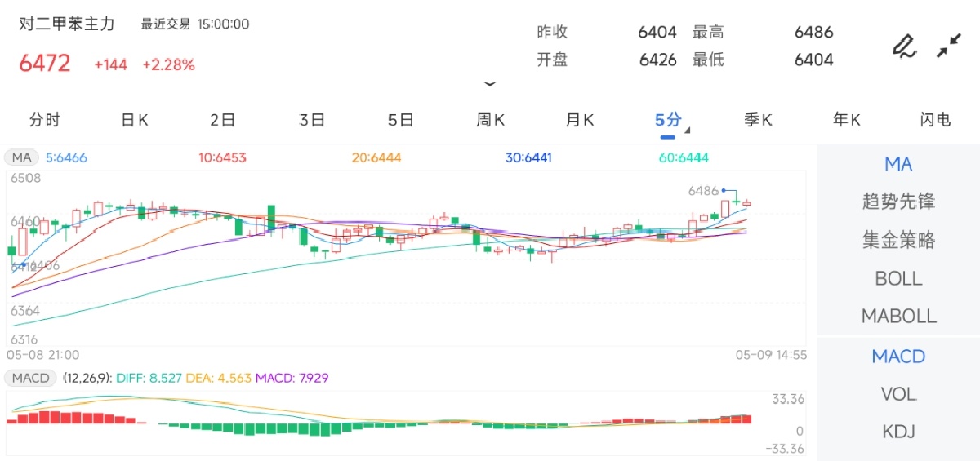Viewport: 980px width, 461px height.
Task: Click the 6364 price axis label
Action: click(25, 312)
